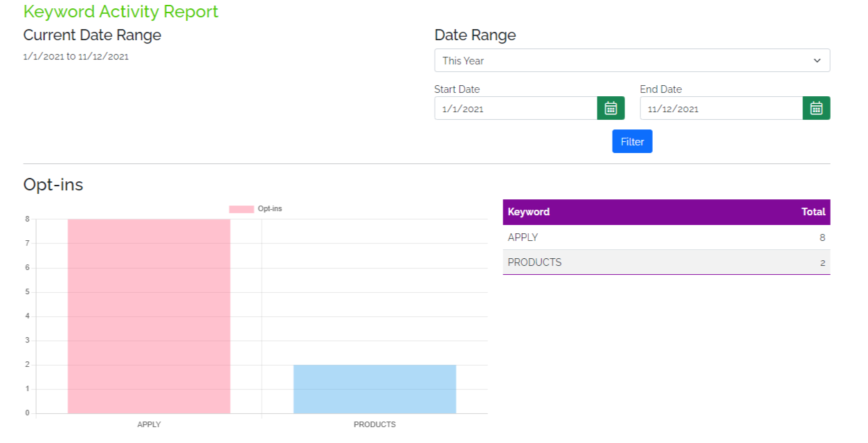Screen dimensions: 868x443
Task: Focus the End Date input field
Action: pos(721,108)
